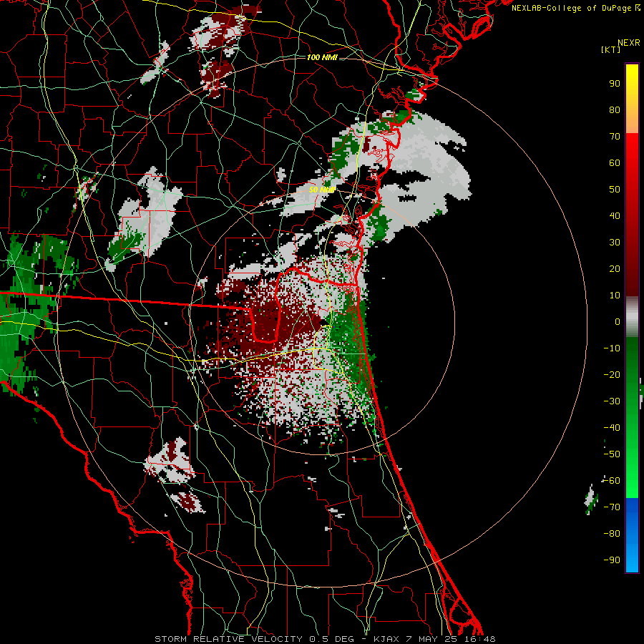644x644 pixels.
Task: Select the 10 value on the velocity scale
Action: pyautogui.click(x=615, y=296)
